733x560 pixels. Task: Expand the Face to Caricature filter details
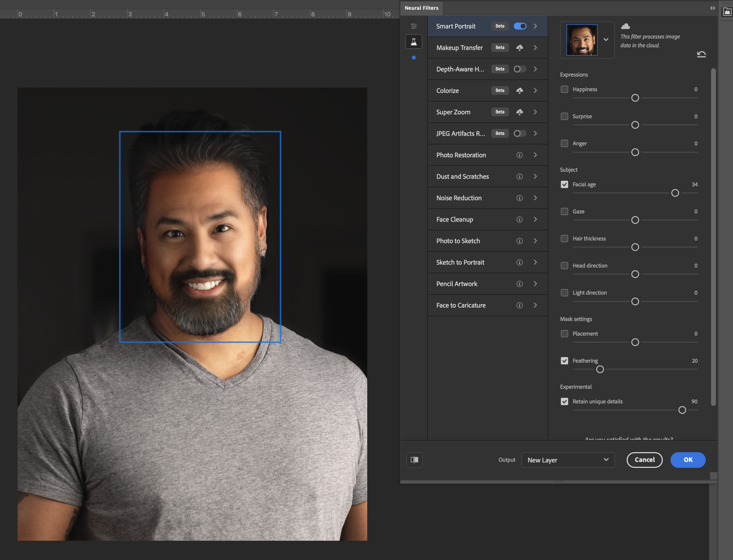pos(535,305)
